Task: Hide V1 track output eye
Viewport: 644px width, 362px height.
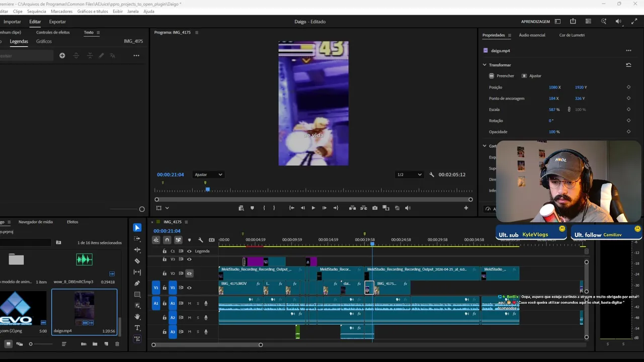Action: coord(189,288)
